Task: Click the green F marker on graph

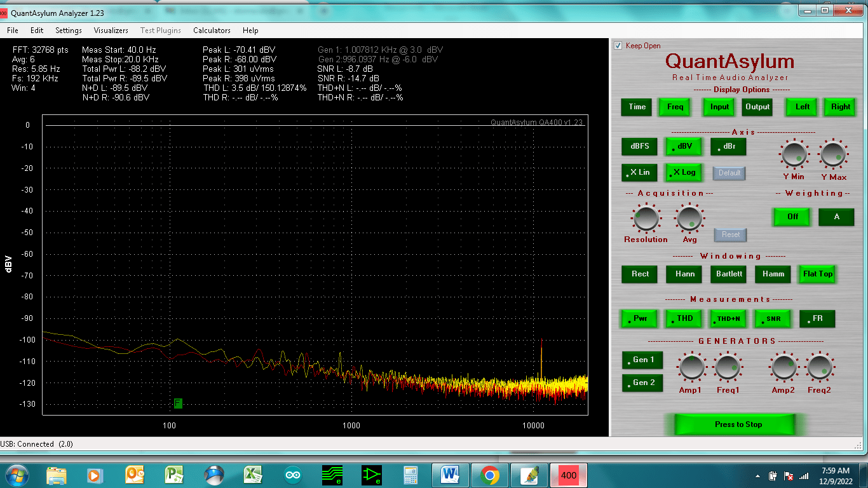Action: pos(178,403)
